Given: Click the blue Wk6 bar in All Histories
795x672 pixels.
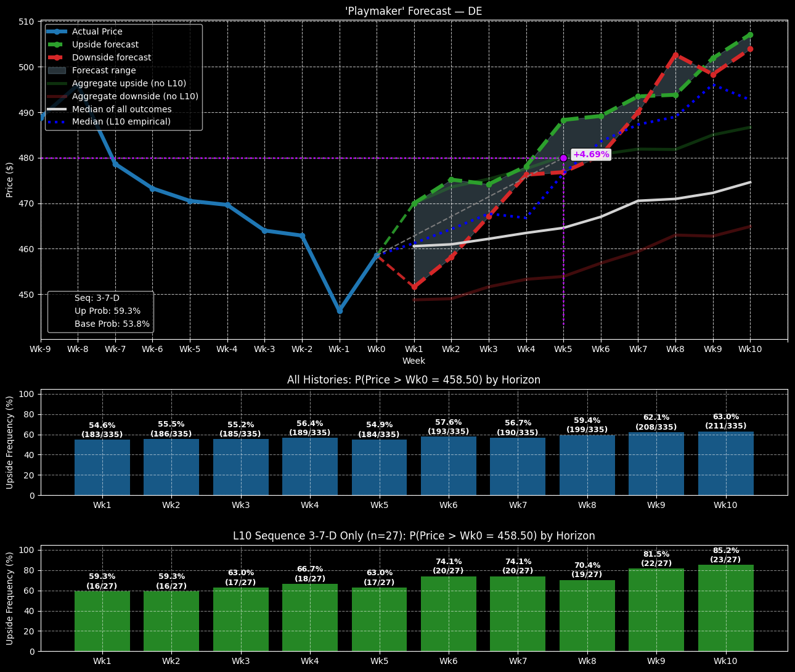Looking at the screenshot, I should point(449,466).
